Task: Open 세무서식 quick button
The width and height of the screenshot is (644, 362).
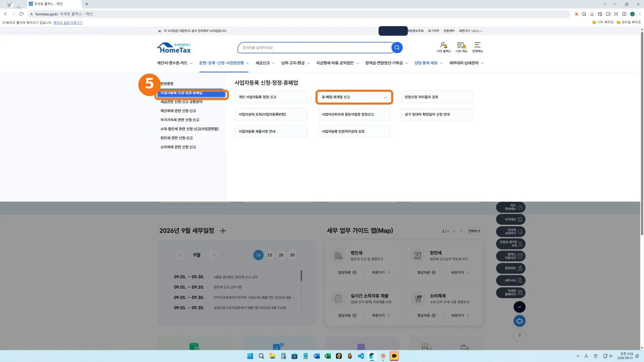Action: tap(511, 280)
